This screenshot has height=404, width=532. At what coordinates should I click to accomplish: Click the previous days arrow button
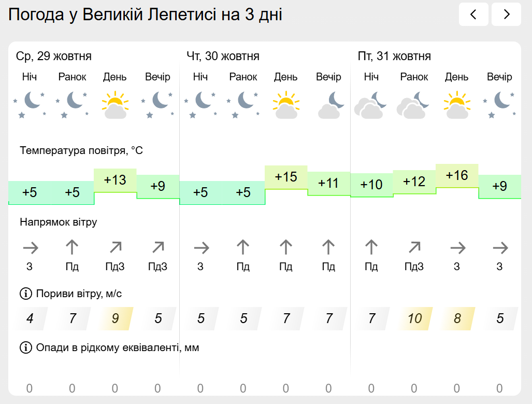pyautogui.click(x=473, y=15)
